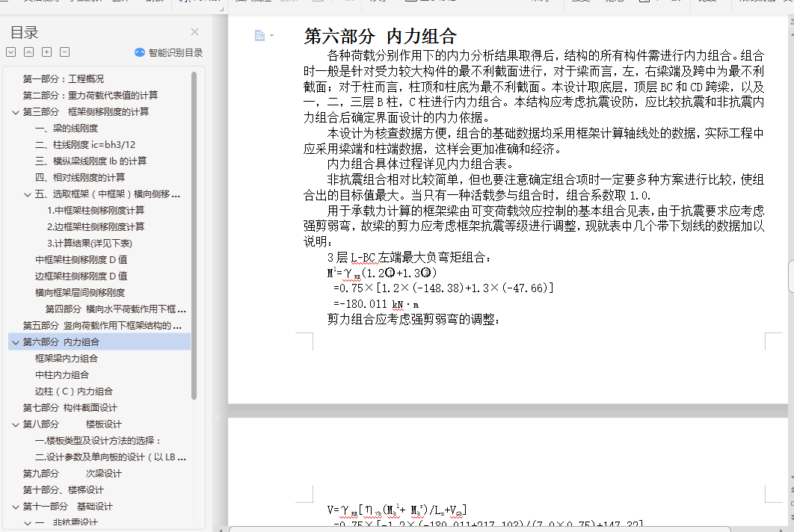The image size is (794, 532).
Task: Go to 第二部分:重力荷载代表值的计算
Action: (x=90, y=95)
